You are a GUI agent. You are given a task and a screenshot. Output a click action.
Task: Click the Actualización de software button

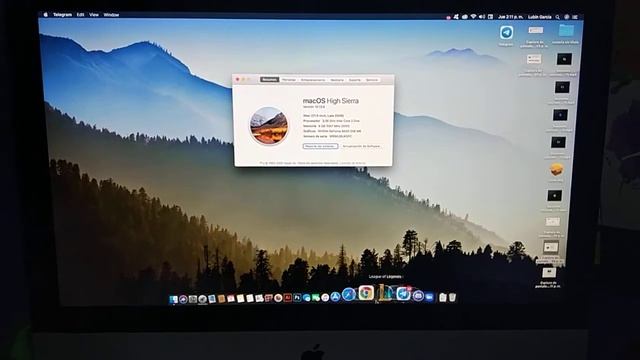[361, 146]
